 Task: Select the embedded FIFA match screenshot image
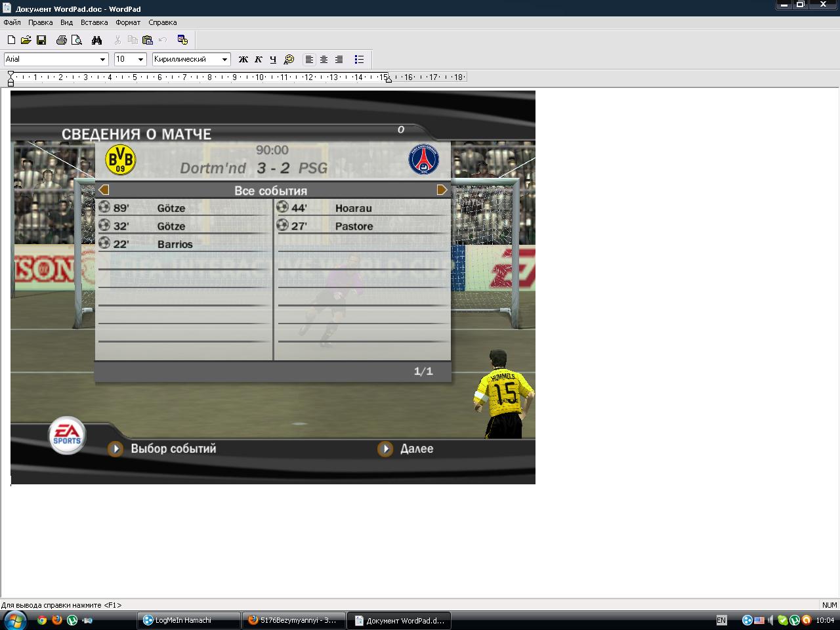(273, 287)
